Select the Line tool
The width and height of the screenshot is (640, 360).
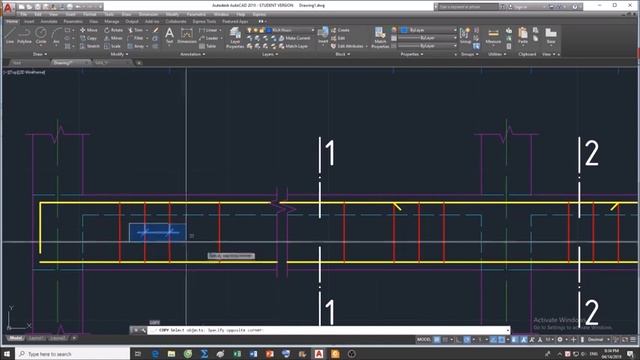point(10,35)
